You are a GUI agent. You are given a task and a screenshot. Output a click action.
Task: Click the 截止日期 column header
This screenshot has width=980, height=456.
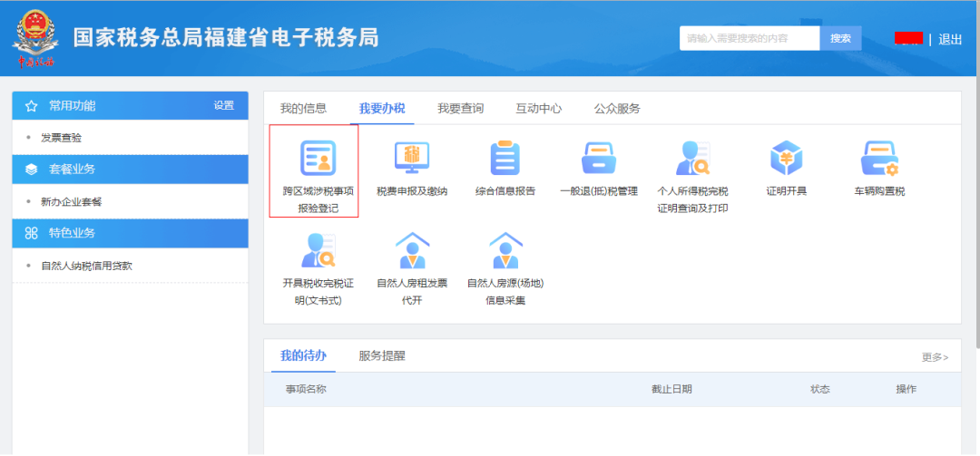coord(671,389)
